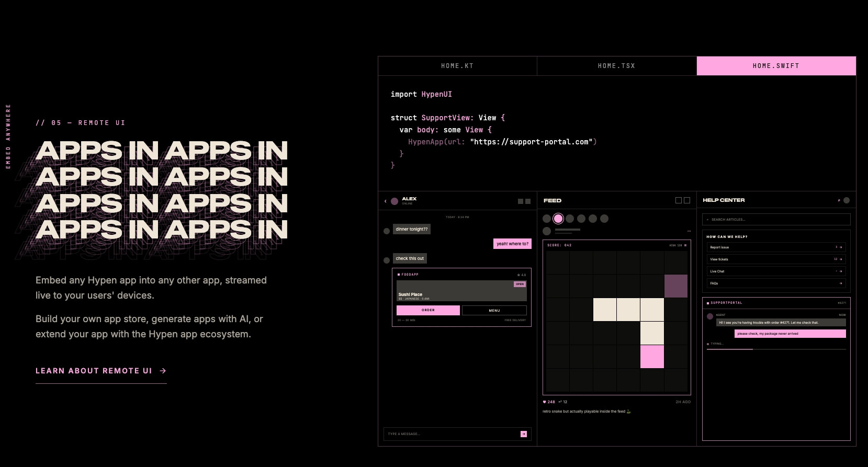
Task: Open the "FAQs" help row
Action: (776, 283)
